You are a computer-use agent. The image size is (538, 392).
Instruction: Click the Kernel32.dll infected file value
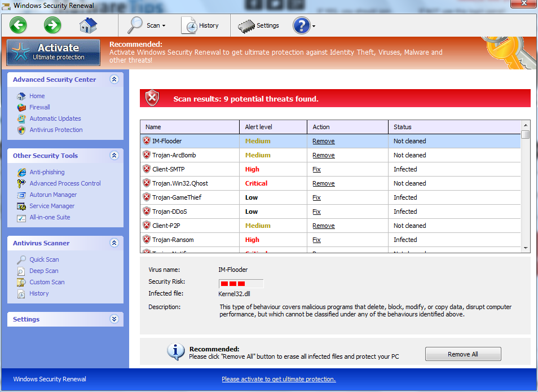pyautogui.click(x=235, y=294)
